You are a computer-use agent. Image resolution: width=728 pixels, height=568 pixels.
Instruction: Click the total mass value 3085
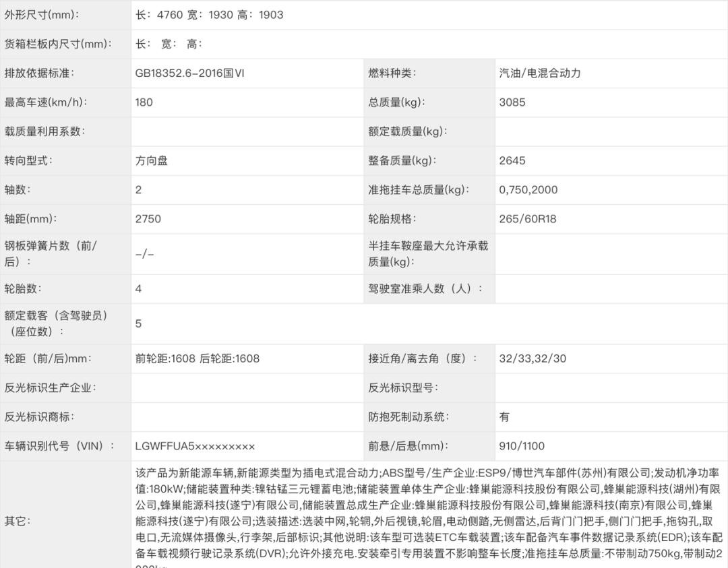(x=512, y=102)
